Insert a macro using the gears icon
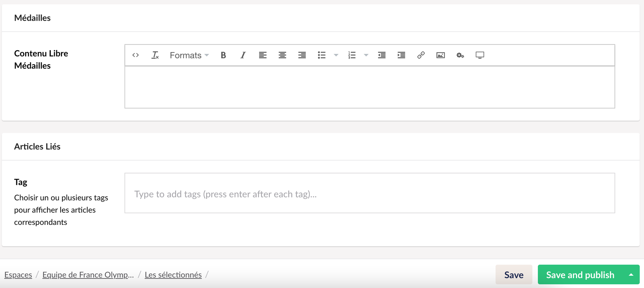 pyautogui.click(x=460, y=55)
